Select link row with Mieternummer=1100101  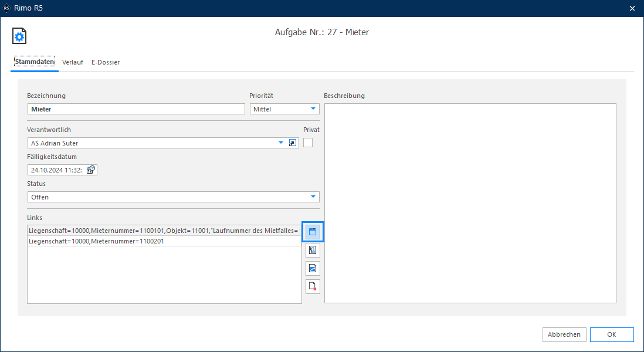[164, 231]
